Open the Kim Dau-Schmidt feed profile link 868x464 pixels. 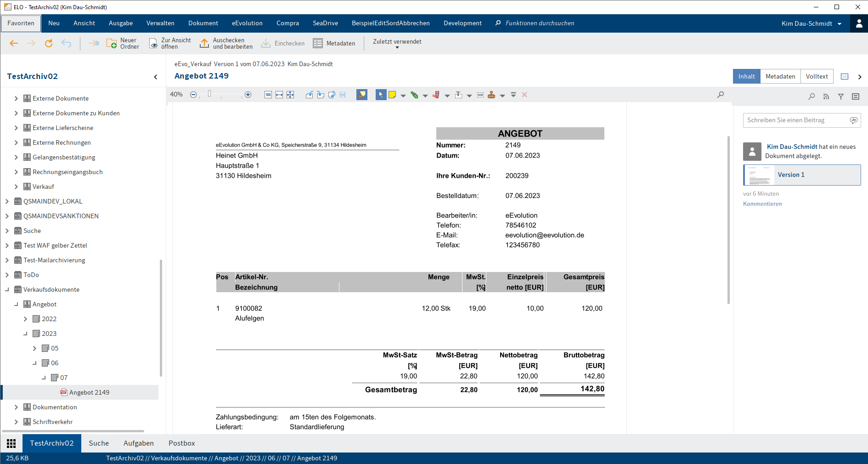[792, 147]
